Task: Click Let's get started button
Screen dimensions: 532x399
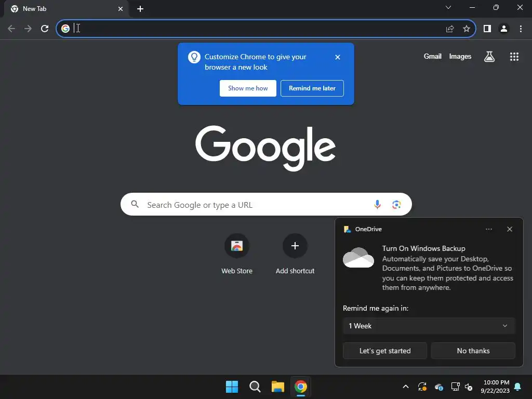Action: [385, 351]
